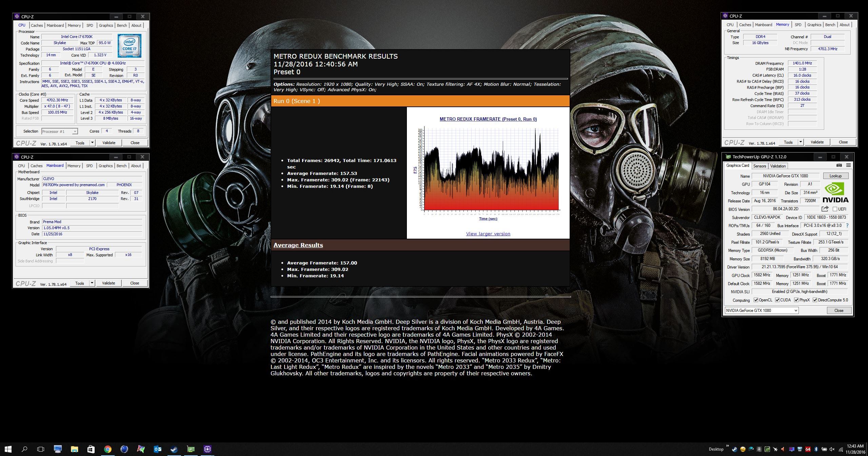Click Close button at bottom of GPU-Z

pyautogui.click(x=839, y=311)
